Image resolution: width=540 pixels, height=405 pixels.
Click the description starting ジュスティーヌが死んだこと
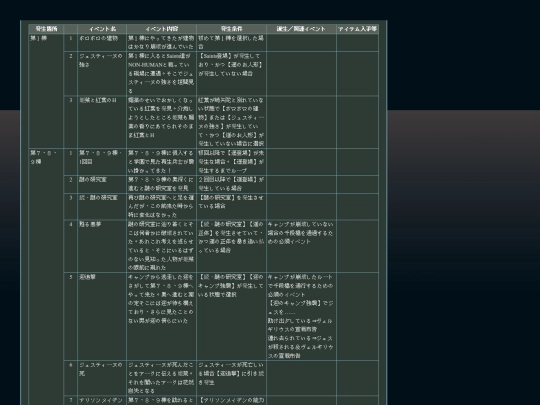click(x=162, y=378)
